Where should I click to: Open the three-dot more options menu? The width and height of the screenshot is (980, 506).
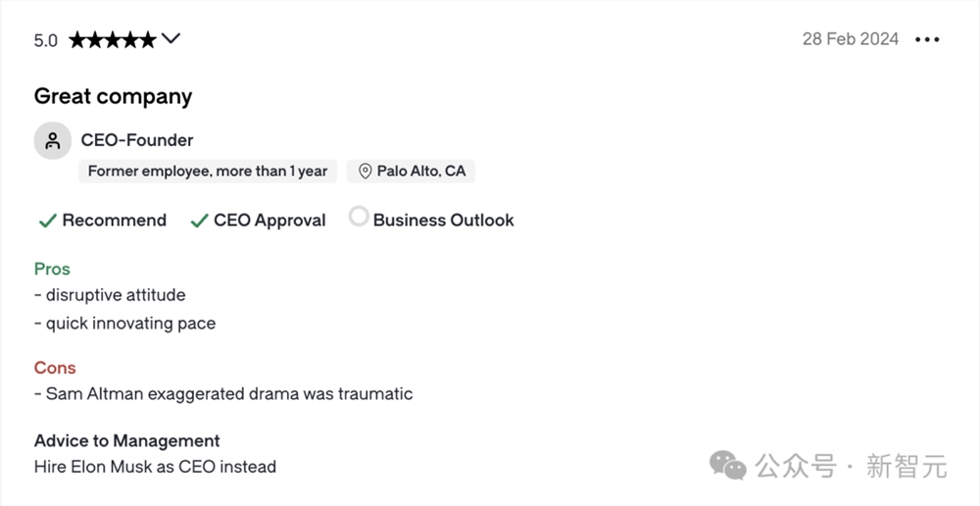(926, 39)
